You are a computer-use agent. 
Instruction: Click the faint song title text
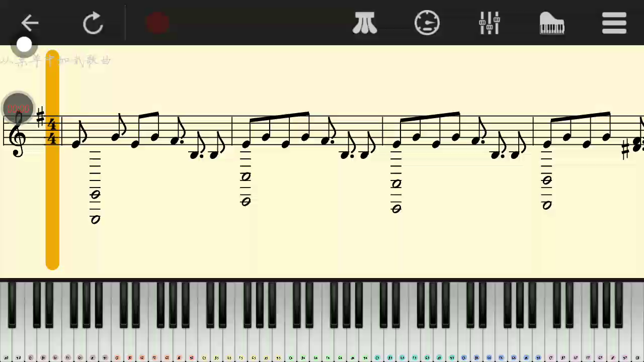point(55,61)
